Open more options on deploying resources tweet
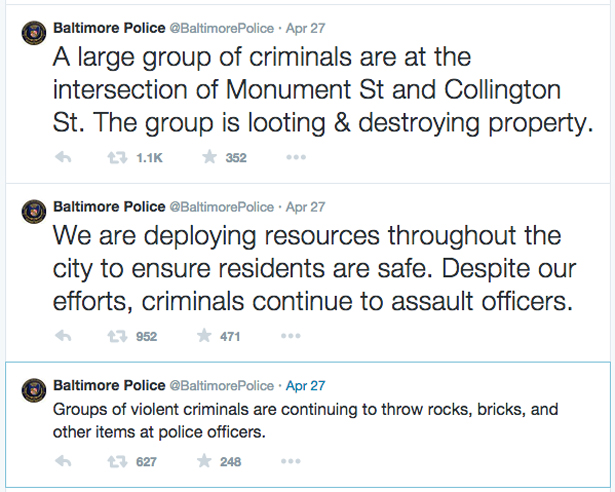The image size is (615, 492). [x=296, y=336]
